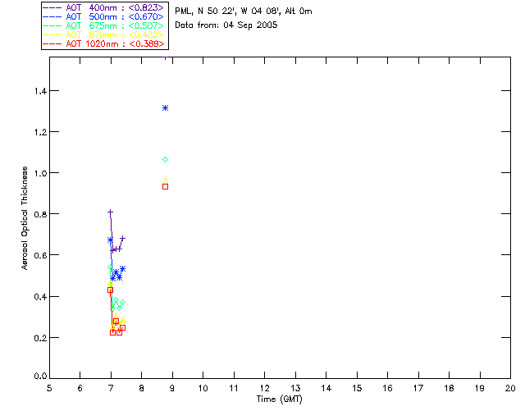Image resolution: width=525 pixels, height=420 pixels.
Task: Click x-axis tick label '10'
Action: 203,389
